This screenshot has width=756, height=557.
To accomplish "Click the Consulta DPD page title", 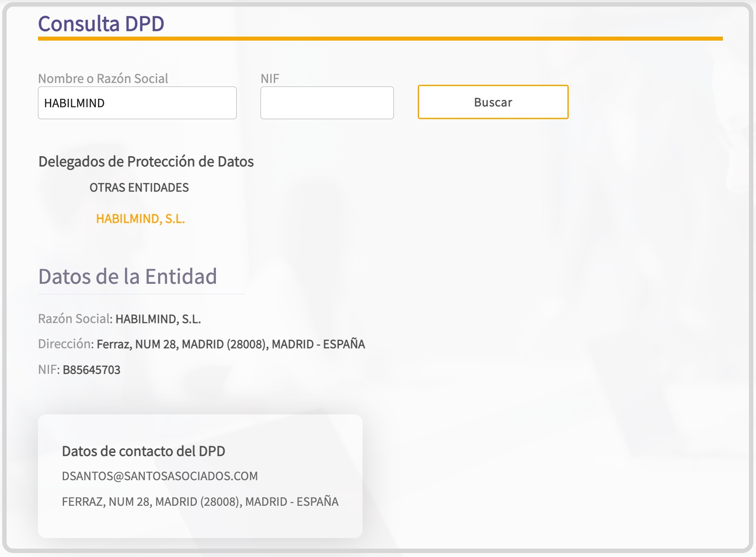I will click(101, 24).
